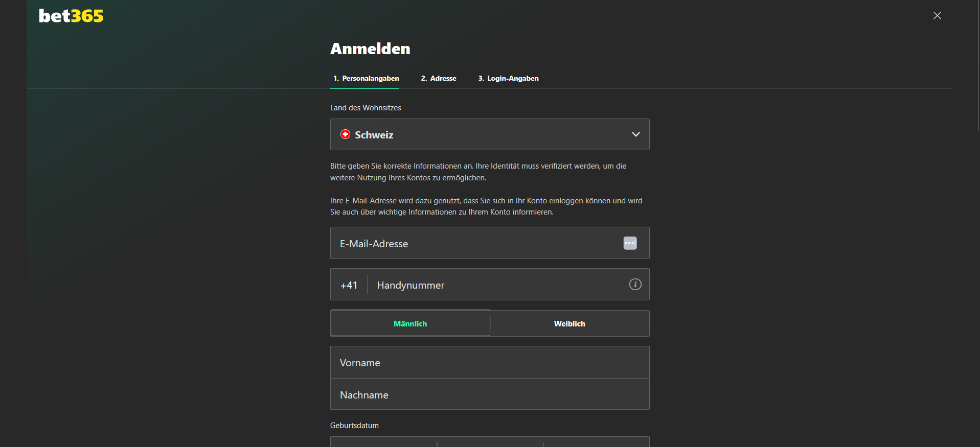Open the Land des Wohnsitzes dropdown
The width and height of the screenshot is (980, 447).
[489, 134]
